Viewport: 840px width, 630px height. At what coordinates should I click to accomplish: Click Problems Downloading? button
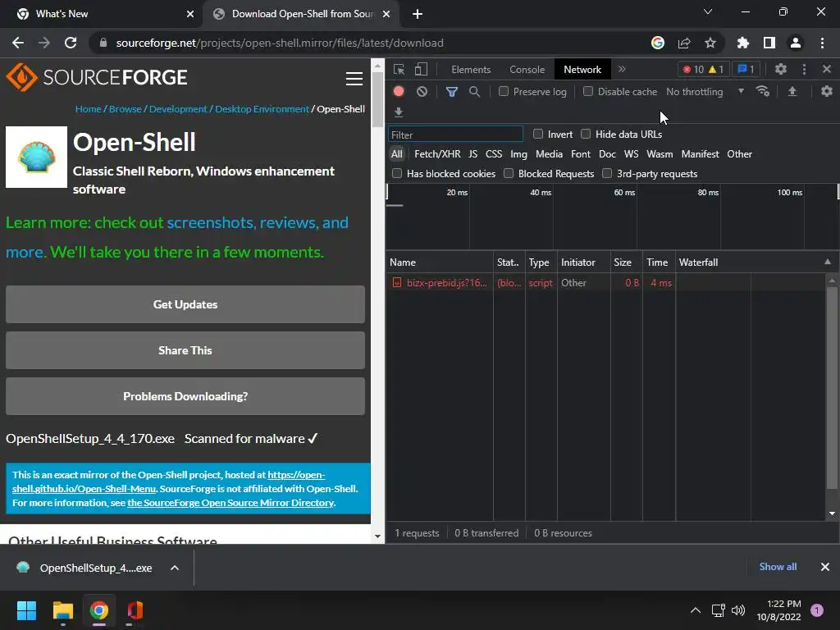(x=185, y=396)
